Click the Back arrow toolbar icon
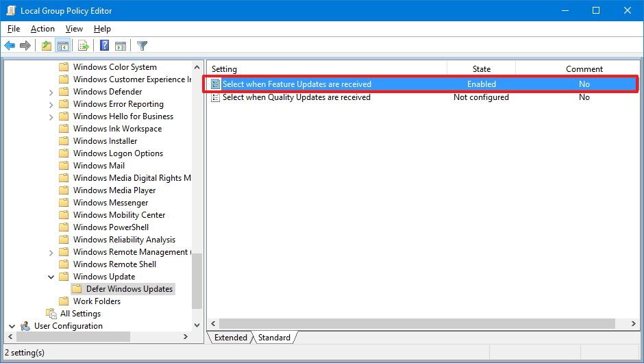The image size is (644, 363). pos(10,46)
